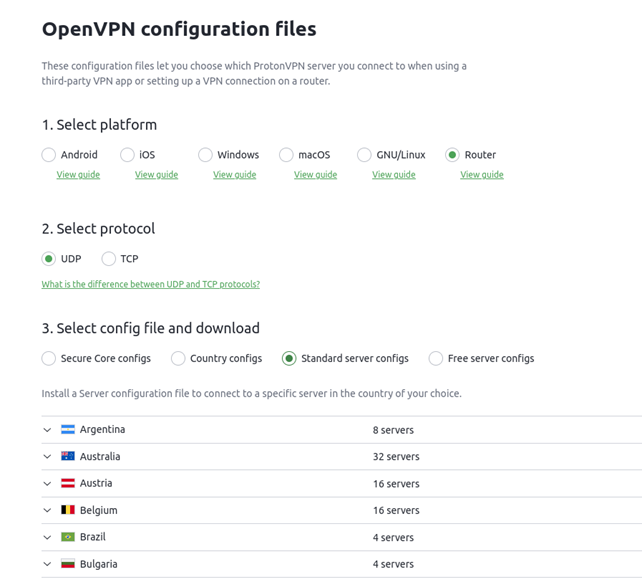Screen dimensions: 642x582
Task: Expand the Australia server list chevron
Action: pos(47,457)
